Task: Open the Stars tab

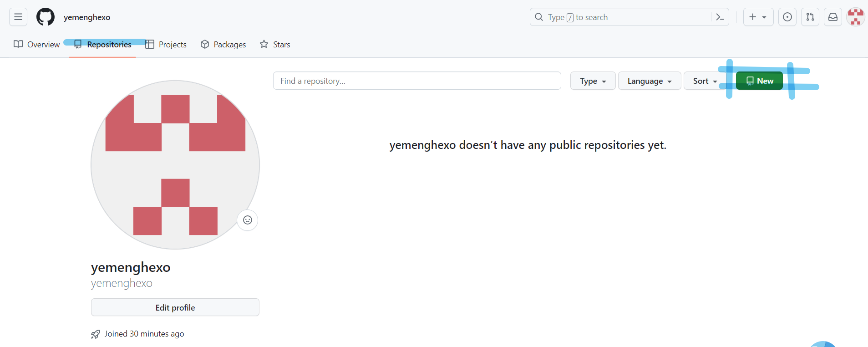Action: 275,45
